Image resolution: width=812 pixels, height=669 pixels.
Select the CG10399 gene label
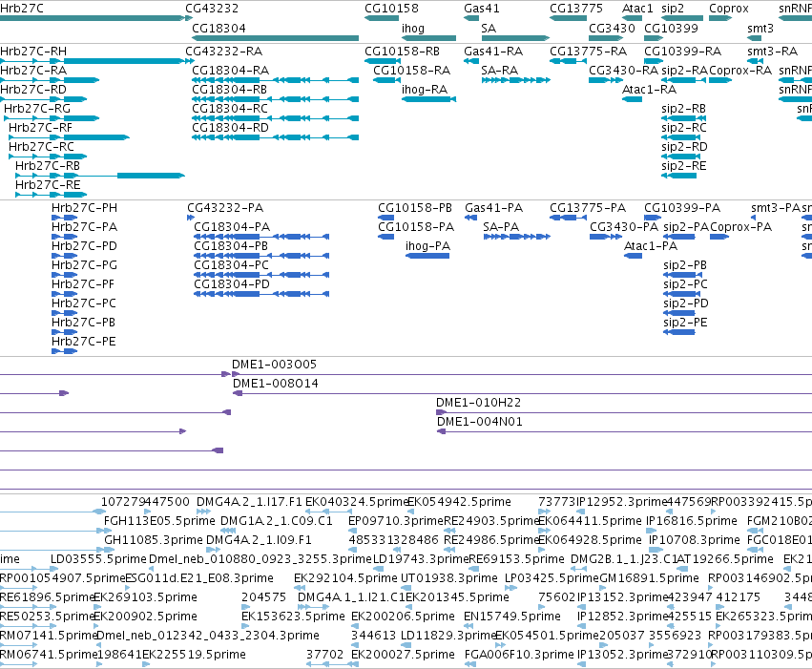point(671,28)
